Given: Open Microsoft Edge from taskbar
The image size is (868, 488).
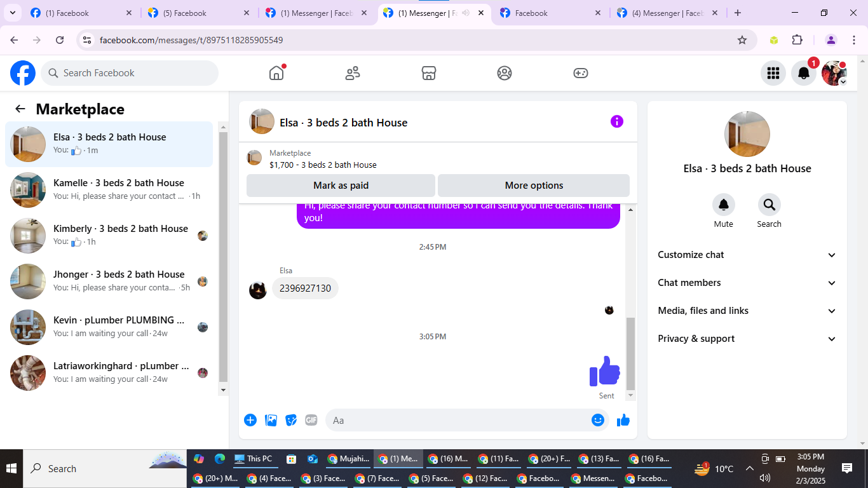Looking at the screenshot, I should pyautogui.click(x=220, y=459).
